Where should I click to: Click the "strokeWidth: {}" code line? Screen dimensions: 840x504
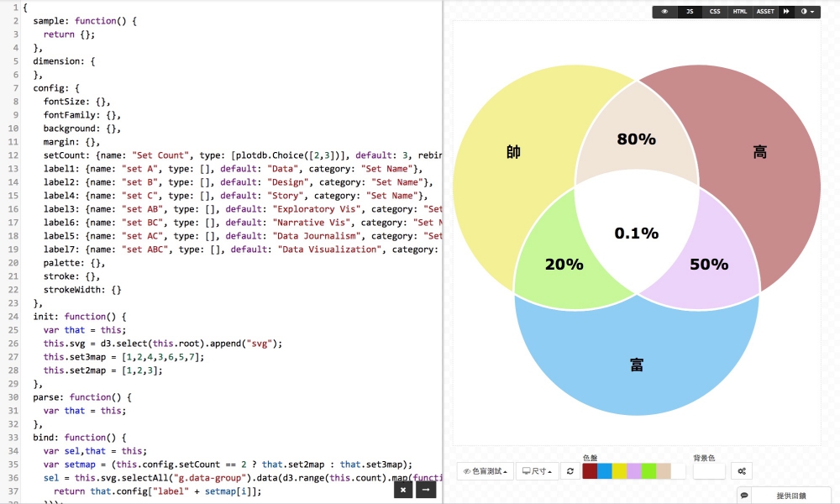82,290
